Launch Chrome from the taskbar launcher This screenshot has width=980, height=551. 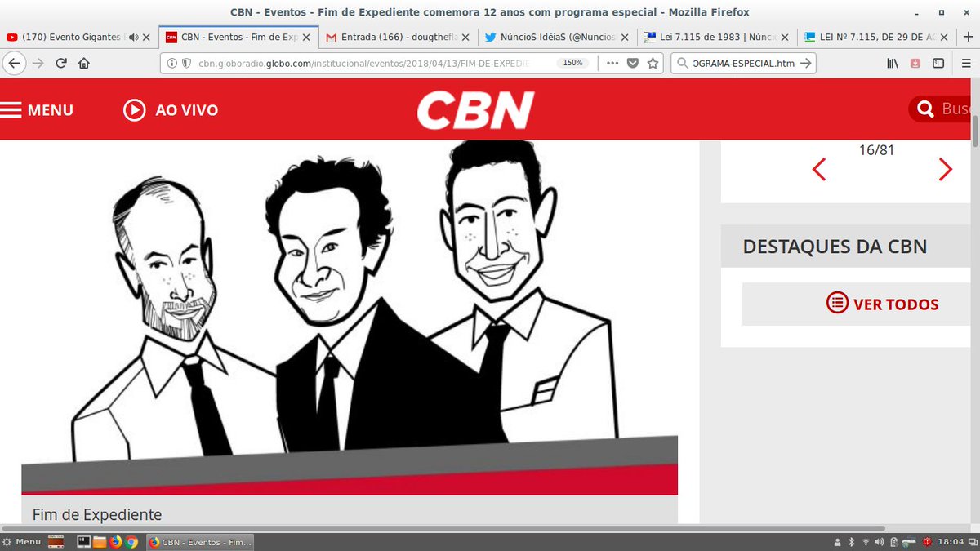tap(131, 542)
